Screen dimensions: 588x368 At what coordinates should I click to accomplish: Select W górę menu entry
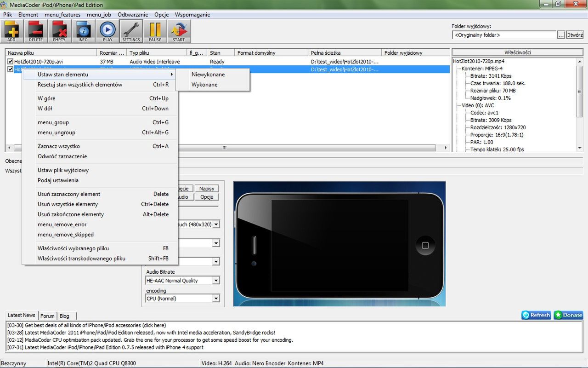(x=99, y=98)
